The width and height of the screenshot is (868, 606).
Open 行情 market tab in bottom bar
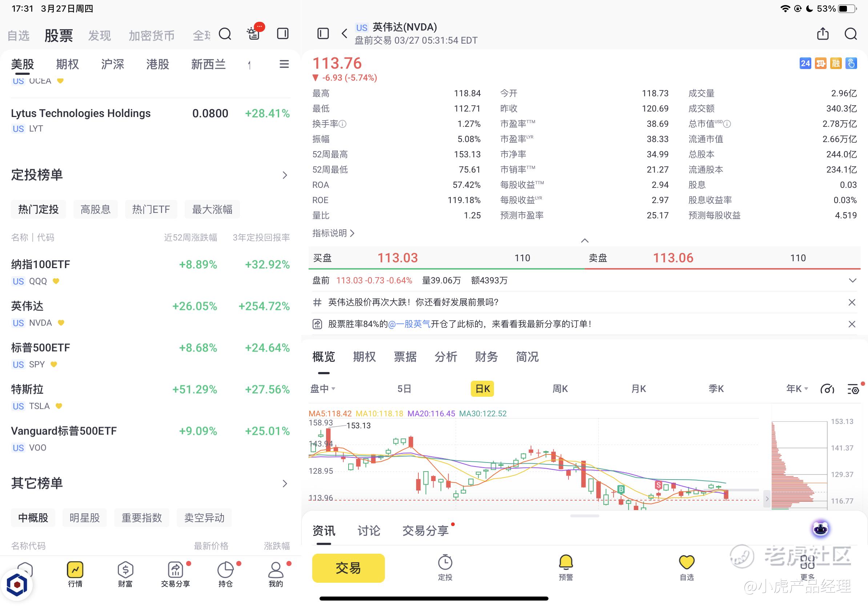(75, 574)
